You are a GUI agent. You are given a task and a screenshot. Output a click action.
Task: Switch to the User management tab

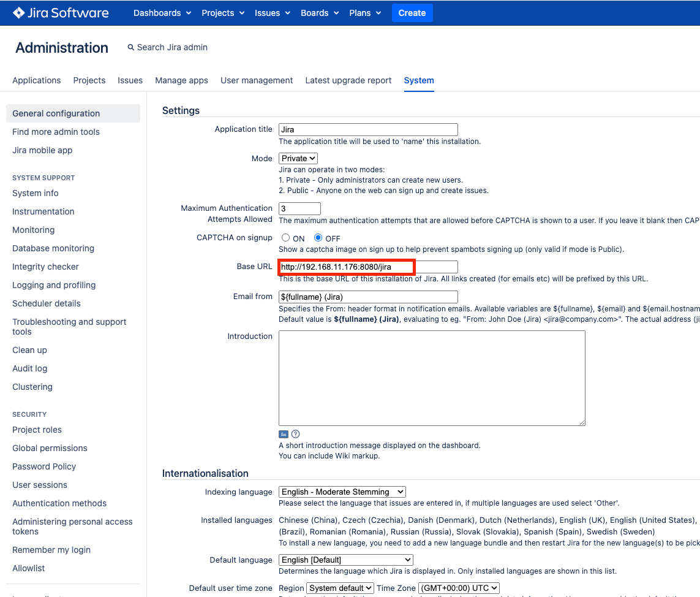coord(257,80)
